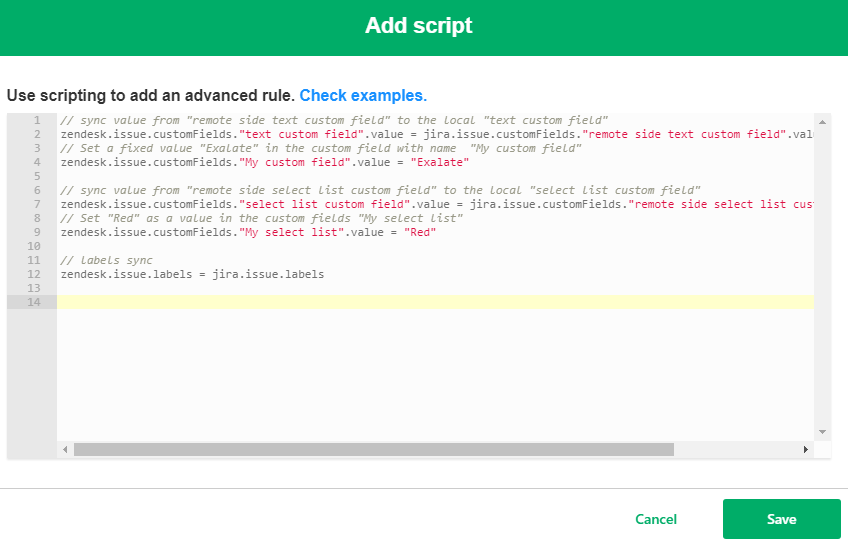This screenshot has width=848, height=544.
Task: Click "My custom field" string on line 4
Action: click(295, 162)
